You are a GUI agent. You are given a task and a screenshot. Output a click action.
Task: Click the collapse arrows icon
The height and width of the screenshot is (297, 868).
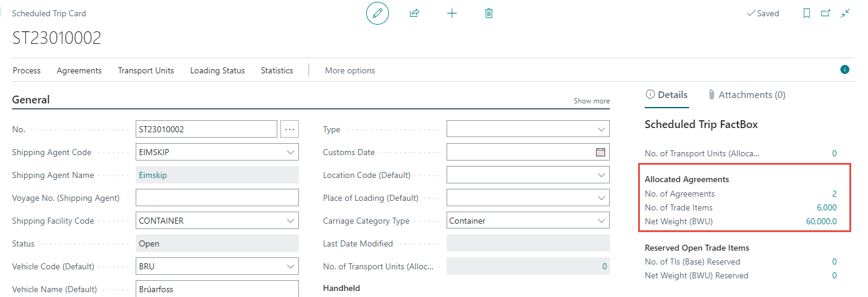pos(845,13)
